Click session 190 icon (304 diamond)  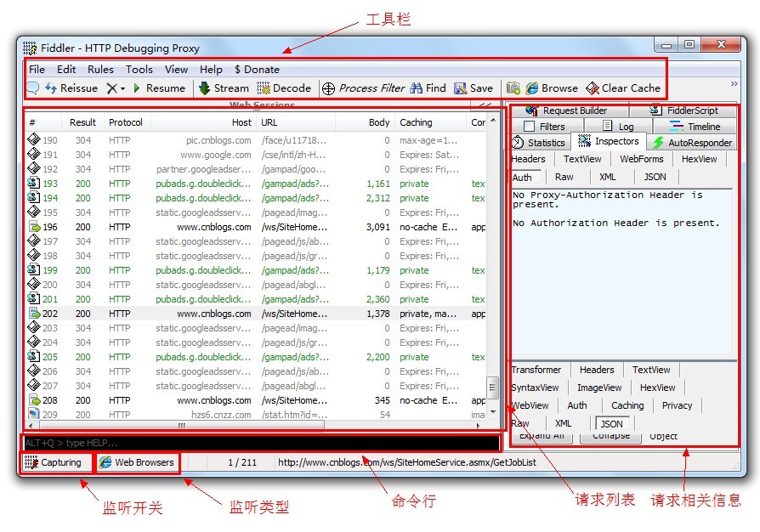pos(34,139)
